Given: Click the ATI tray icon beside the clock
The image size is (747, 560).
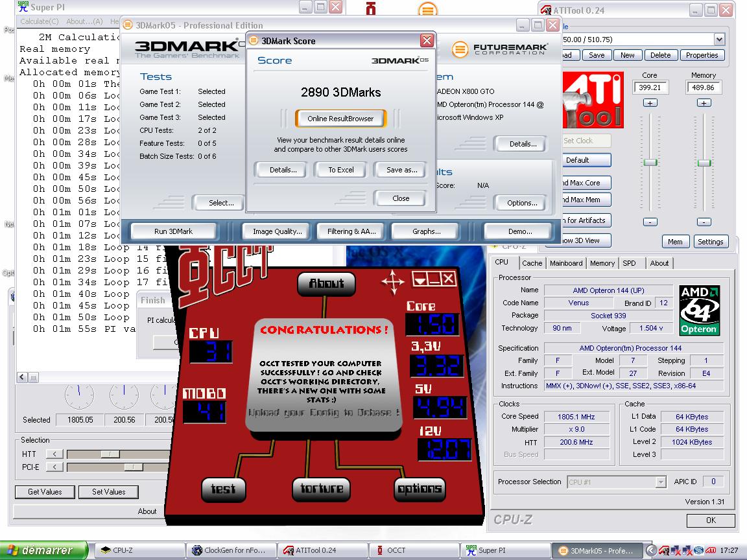Looking at the screenshot, I should 711,550.
